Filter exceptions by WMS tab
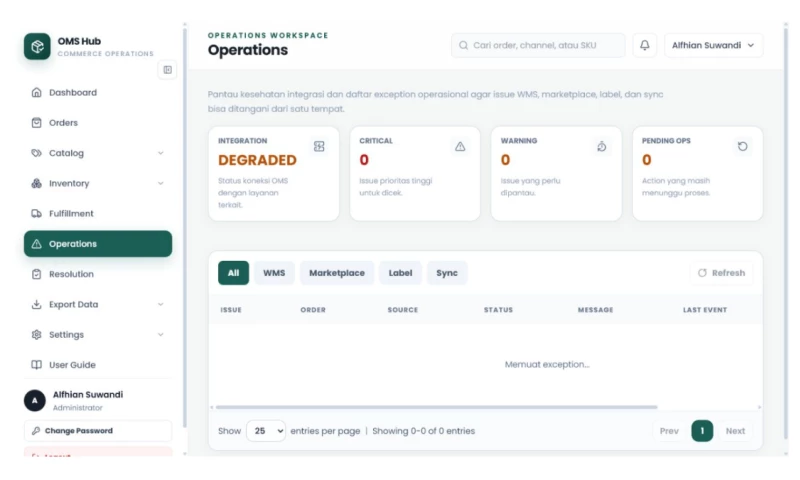Viewport: 800px width, 480px height. pyautogui.click(x=274, y=273)
